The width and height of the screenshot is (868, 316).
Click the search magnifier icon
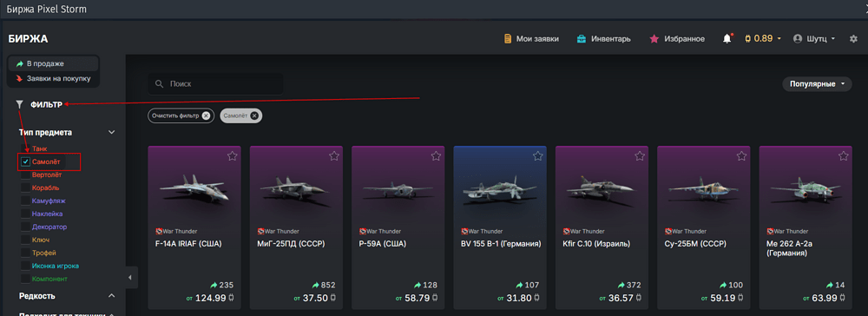click(x=160, y=84)
